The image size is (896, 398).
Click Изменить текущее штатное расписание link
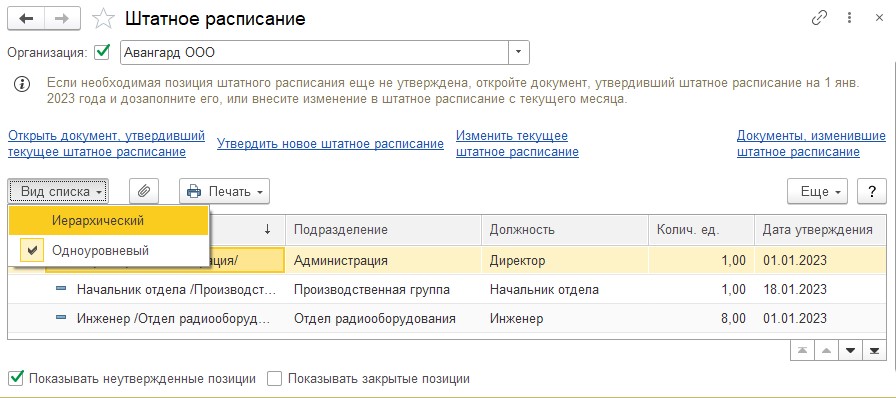[517, 144]
